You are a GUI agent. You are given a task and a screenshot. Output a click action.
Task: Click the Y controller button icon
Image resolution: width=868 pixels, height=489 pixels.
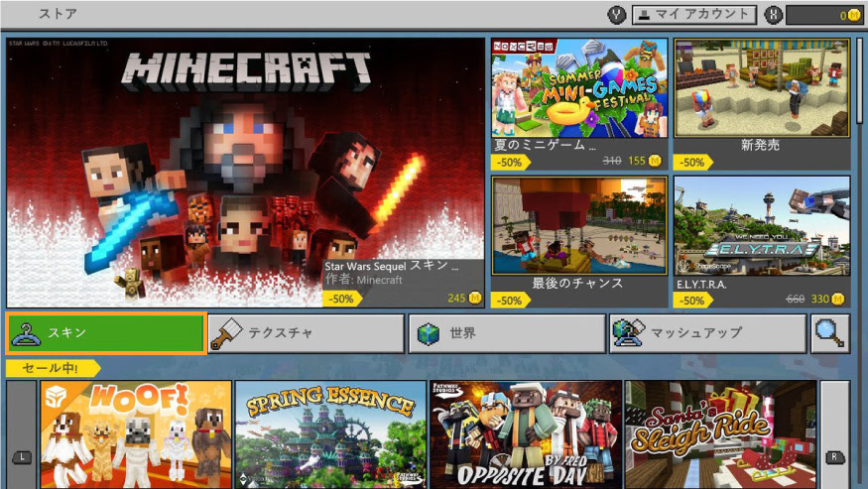pos(616,15)
